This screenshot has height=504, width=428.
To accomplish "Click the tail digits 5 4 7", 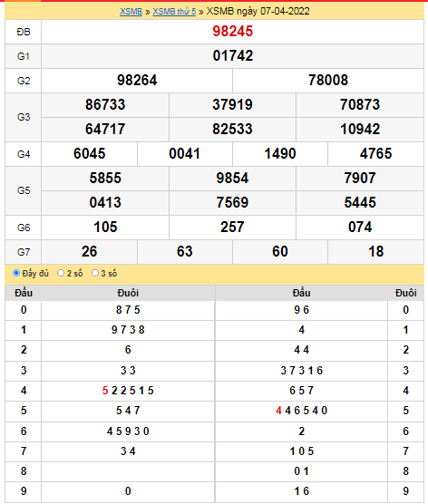I will (128, 411).
